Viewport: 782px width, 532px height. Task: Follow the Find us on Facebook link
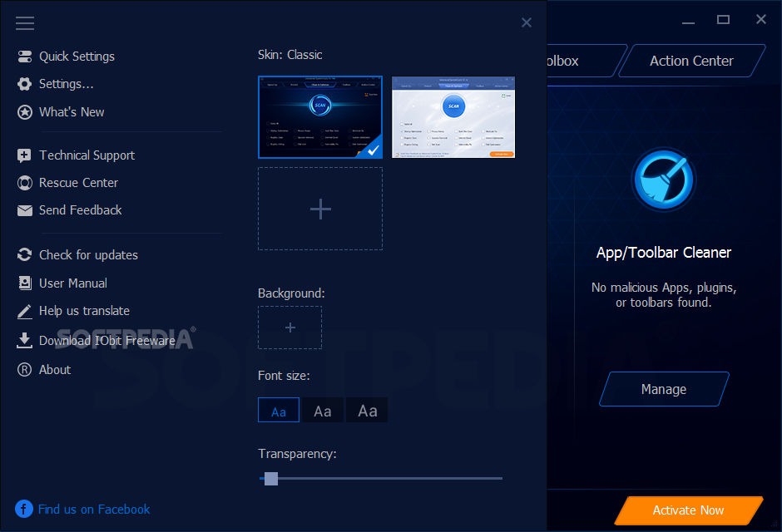tap(94, 509)
